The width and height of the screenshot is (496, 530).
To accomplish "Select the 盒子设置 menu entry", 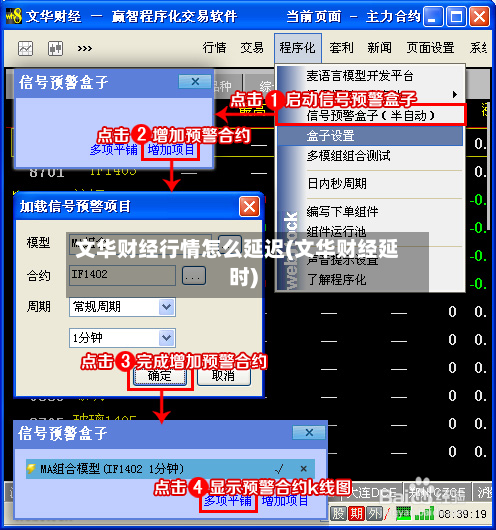I will 370,136.
